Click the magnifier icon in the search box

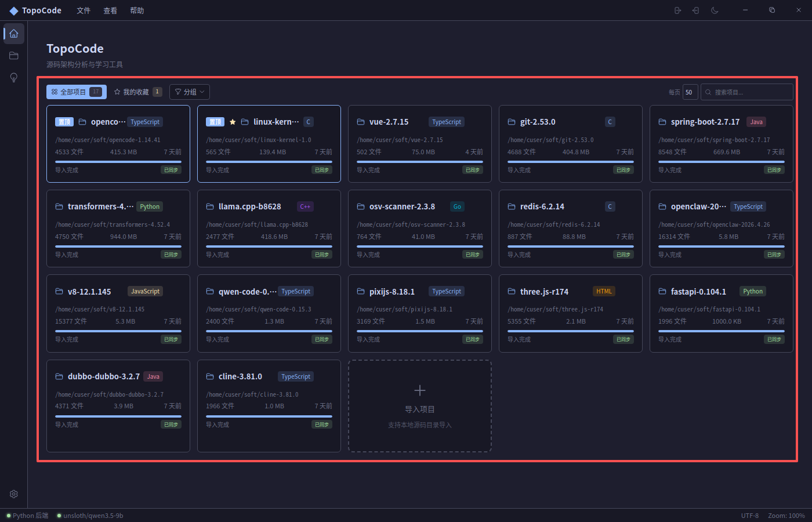click(x=708, y=92)
